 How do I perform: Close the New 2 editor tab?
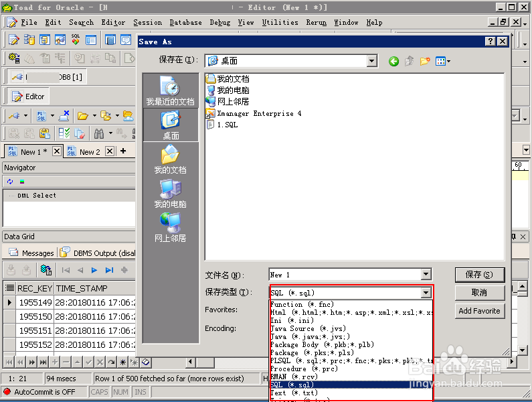pyautogui.click(x=110, y=151)
